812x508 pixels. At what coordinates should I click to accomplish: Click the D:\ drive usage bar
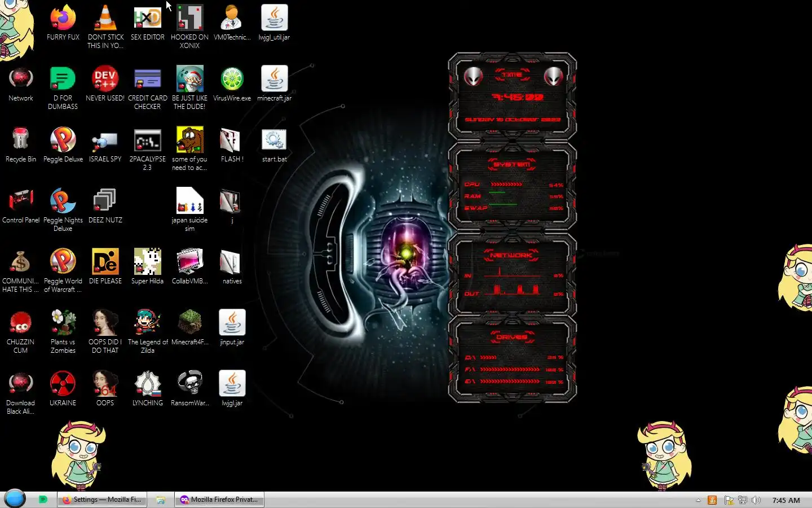488,357
